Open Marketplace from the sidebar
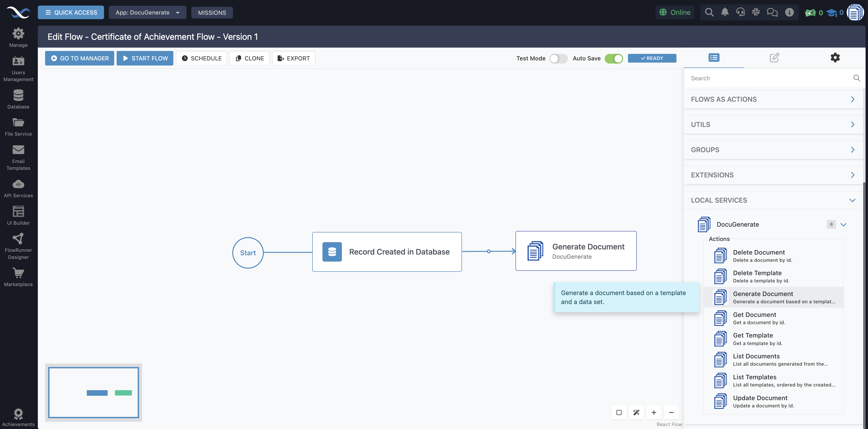This screenshot has width=868, height=429. pos(18,277)
